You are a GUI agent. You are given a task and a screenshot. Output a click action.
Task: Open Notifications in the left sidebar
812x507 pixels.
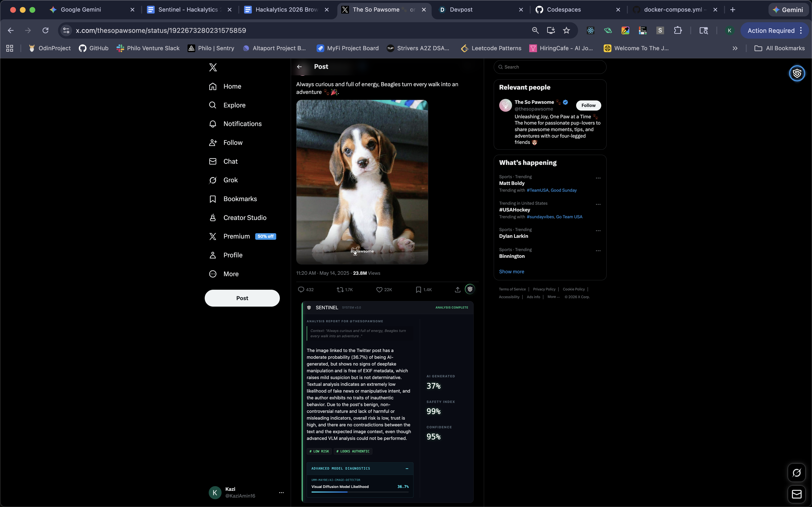pos(242,124)
